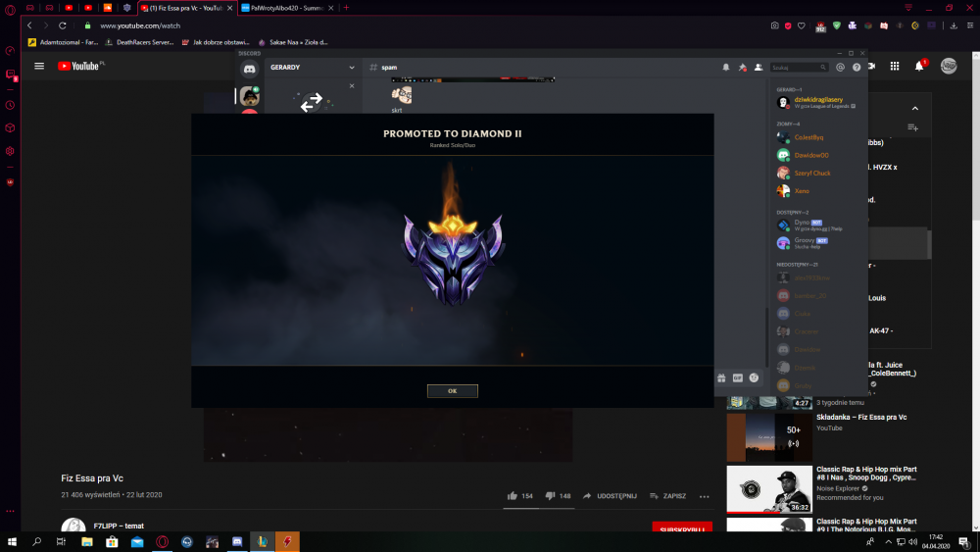Save the playlist with add-to-queue icon
980x552 pixels.
(912, 127)
